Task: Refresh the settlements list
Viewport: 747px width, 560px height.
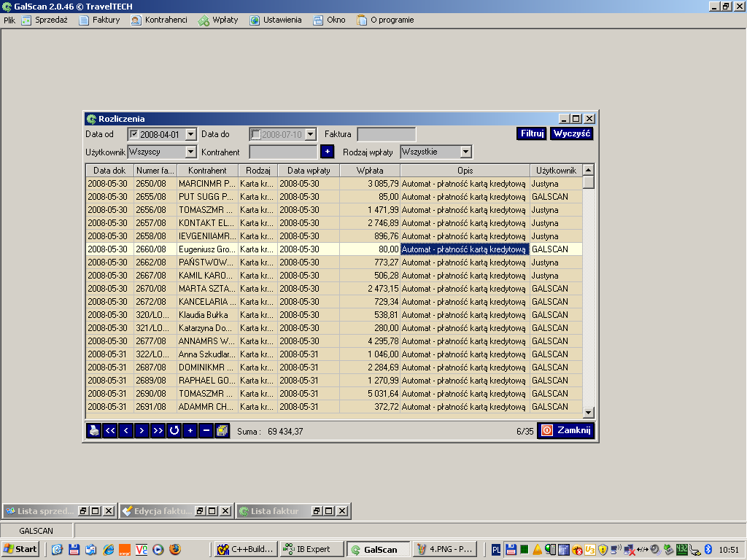Action: point(174,430)
